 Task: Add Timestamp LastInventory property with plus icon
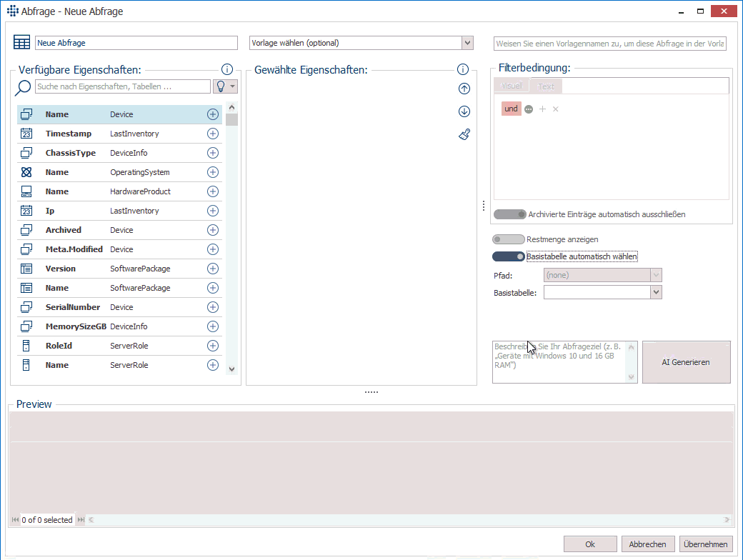pyautogui.click(x=212, y=134)
